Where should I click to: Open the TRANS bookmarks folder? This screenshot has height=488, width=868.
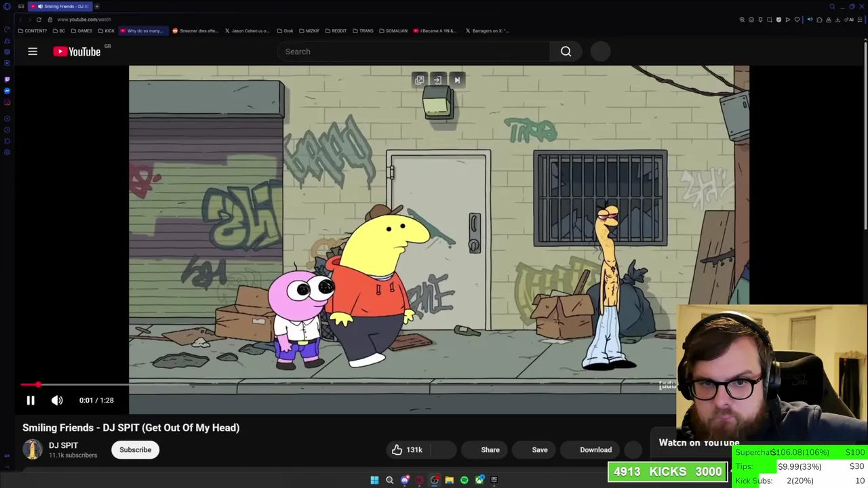click(363, 30)
